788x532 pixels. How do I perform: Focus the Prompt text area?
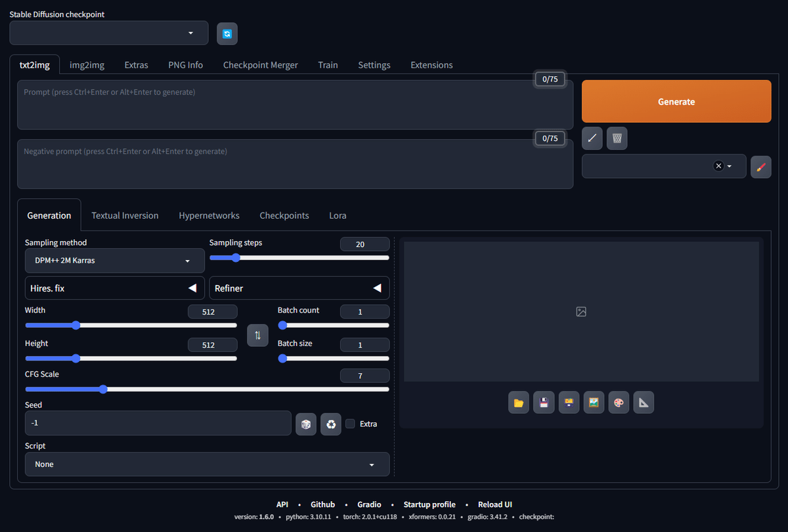[295, 105]
